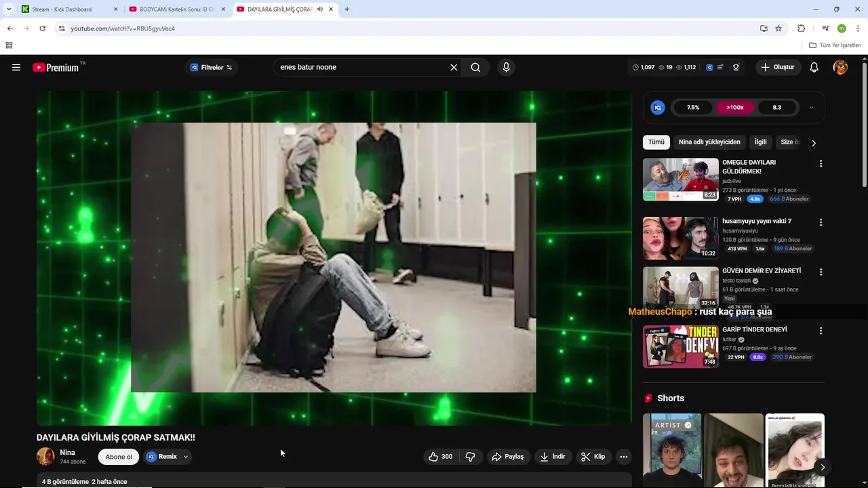Open a new browser tab

(x=347, y=9)
